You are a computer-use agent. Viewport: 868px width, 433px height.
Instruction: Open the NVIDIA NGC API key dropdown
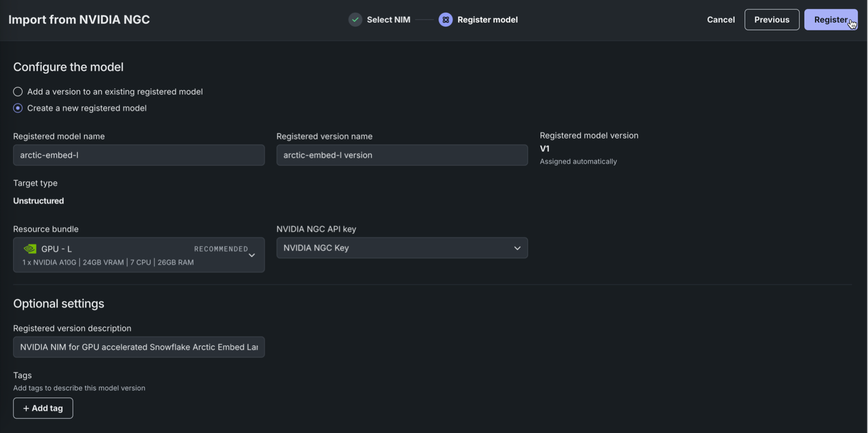pos(401,248)
